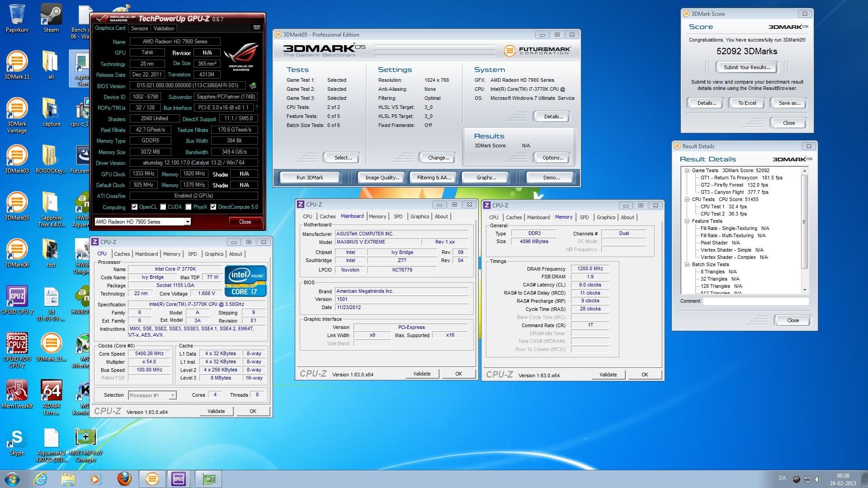
Task: Open Caches tab in processor CPU-Z window
Action: tap(122, 254)
